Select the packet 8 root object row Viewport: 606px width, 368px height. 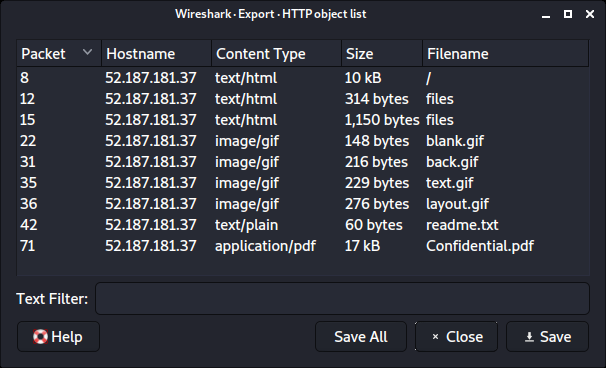tap(303, 78)
